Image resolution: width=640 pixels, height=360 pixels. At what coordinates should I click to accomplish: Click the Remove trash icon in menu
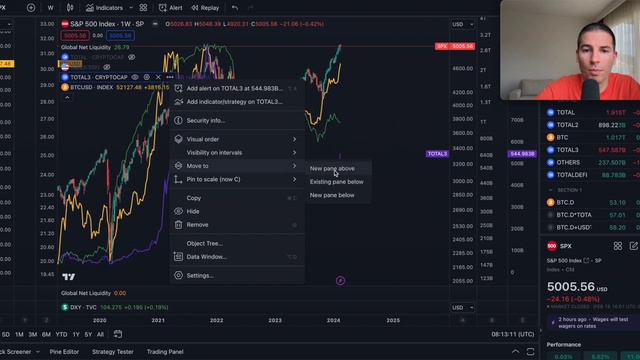(x=178, y=224)
